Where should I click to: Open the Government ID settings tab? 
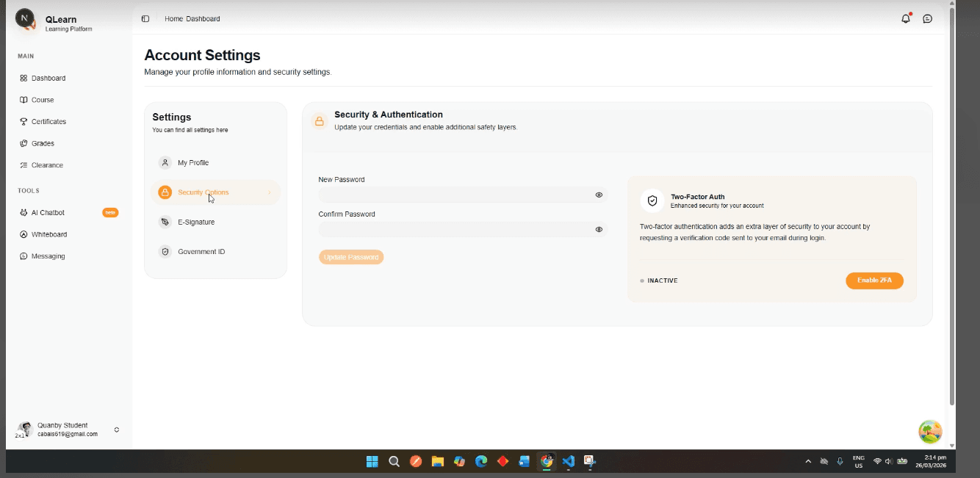point(216,252)
